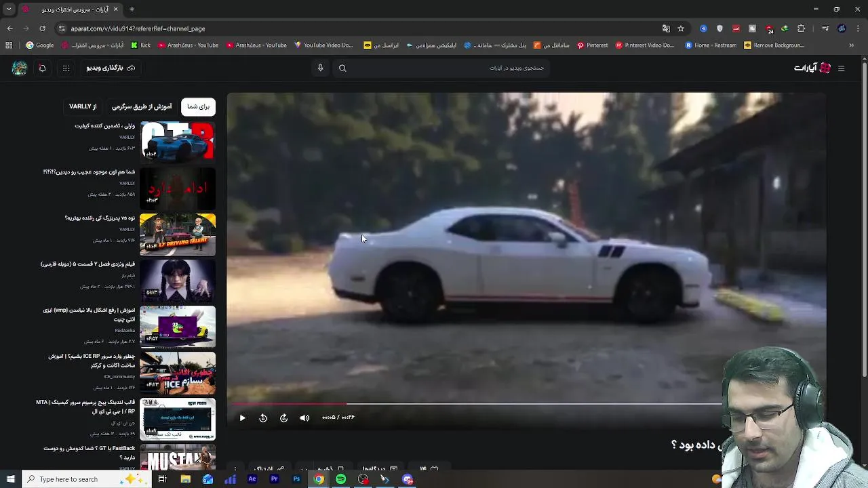This screenshot has height=488, width=868.
Task: Open the Remove Background bookmark
Action: pyautogui.click(x=774, y=45)
